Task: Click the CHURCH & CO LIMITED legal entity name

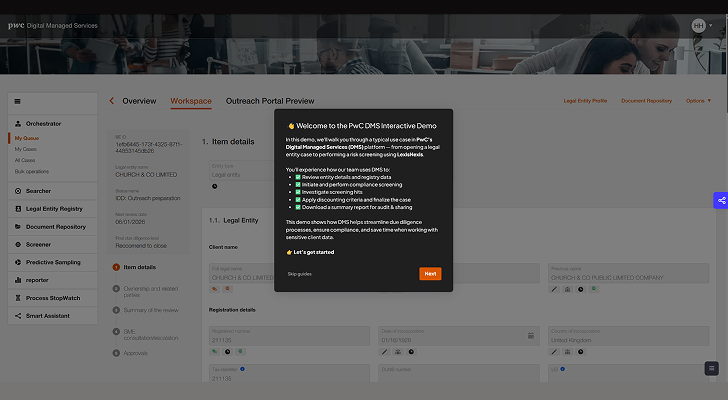Action: pyautogui.click(x=146, y=175)
